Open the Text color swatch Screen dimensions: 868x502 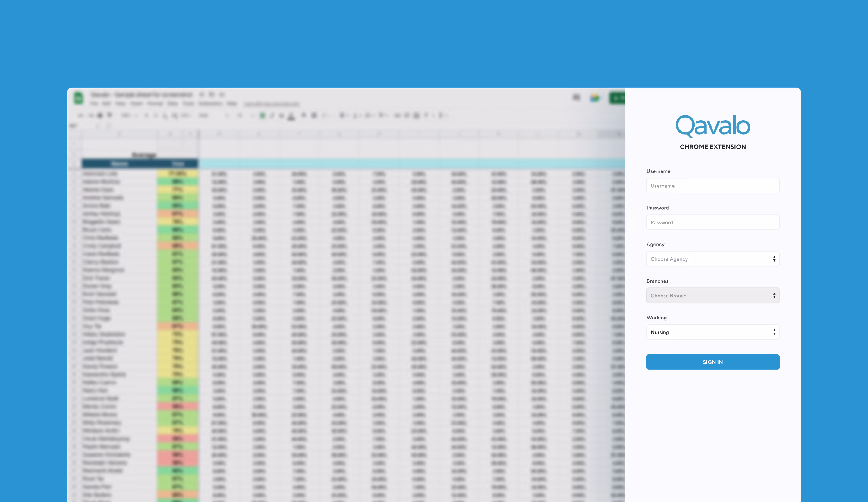tap(291, 115)
